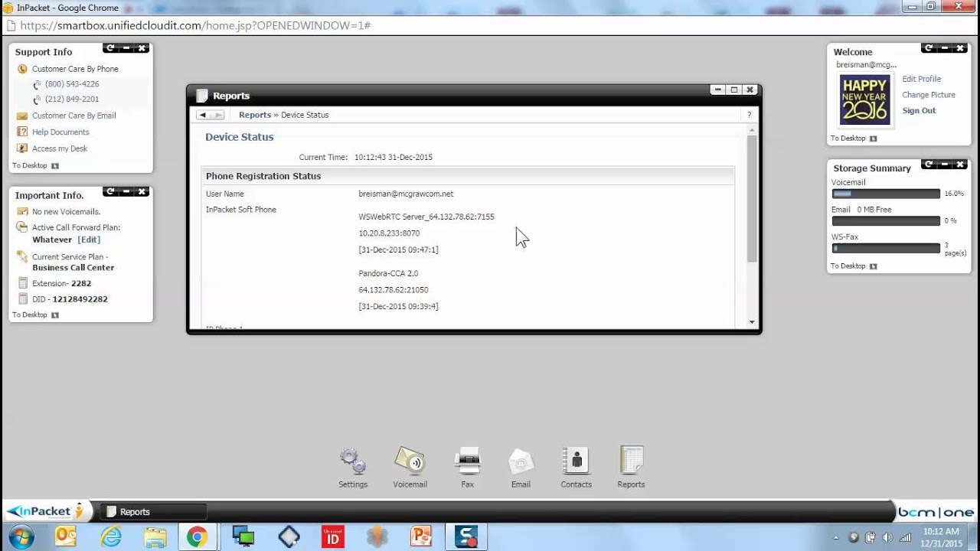Click Happy New Year 2016 profile picture
980x551 pixels.
[864, 99]
